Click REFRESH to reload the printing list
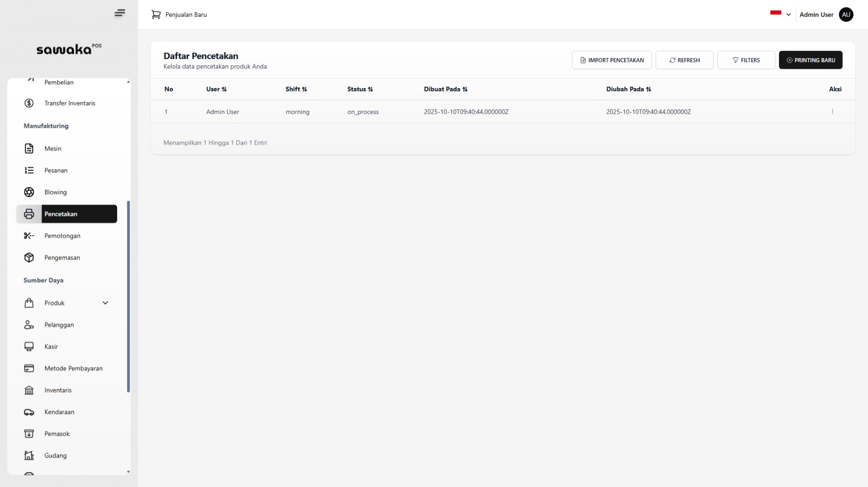Image resolution: width=868 pixels, height=487 pixels. [x=684, y=60]
